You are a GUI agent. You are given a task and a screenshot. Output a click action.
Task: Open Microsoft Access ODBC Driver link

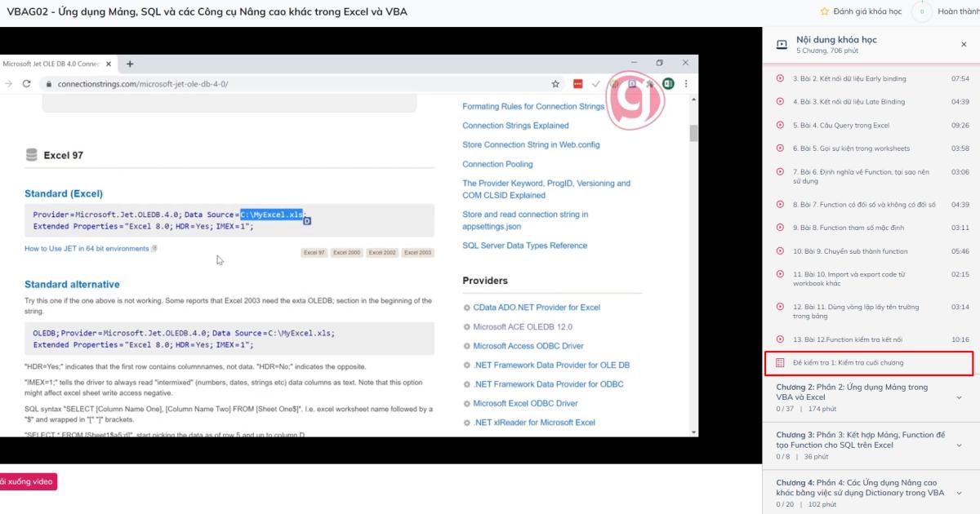click(x=528, y=346)
